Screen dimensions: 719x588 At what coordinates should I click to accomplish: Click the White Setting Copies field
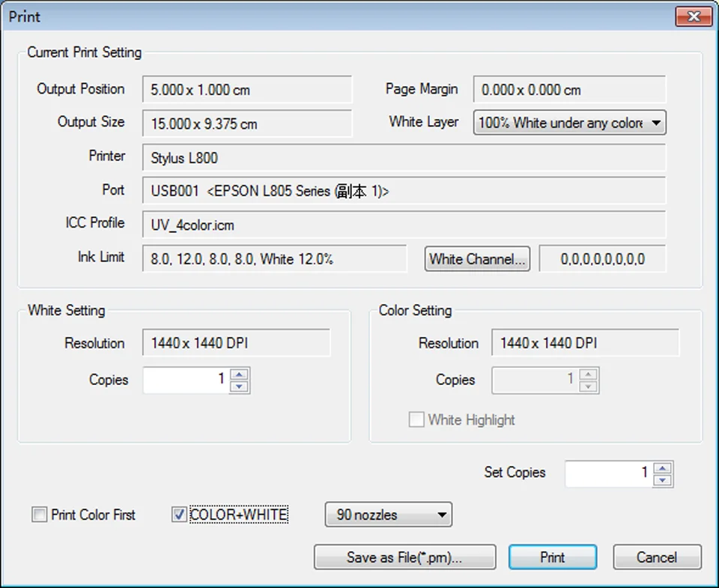pos(186,381)
